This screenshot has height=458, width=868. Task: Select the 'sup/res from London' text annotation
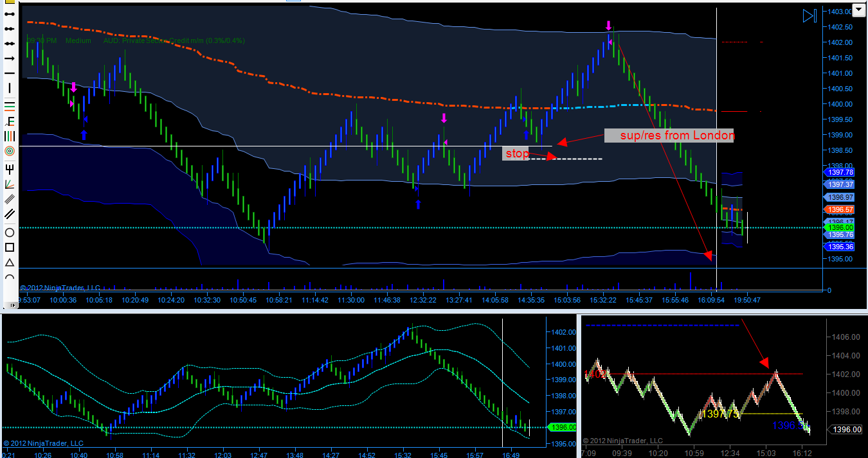coord(669,136)
